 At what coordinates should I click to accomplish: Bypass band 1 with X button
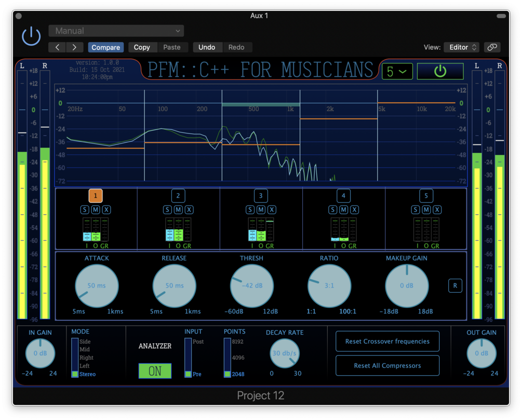click(x=106, y=210)
